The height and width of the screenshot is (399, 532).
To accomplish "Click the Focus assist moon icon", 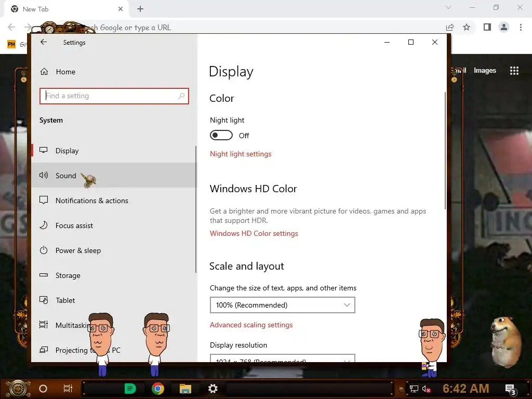I will (44, 225).
